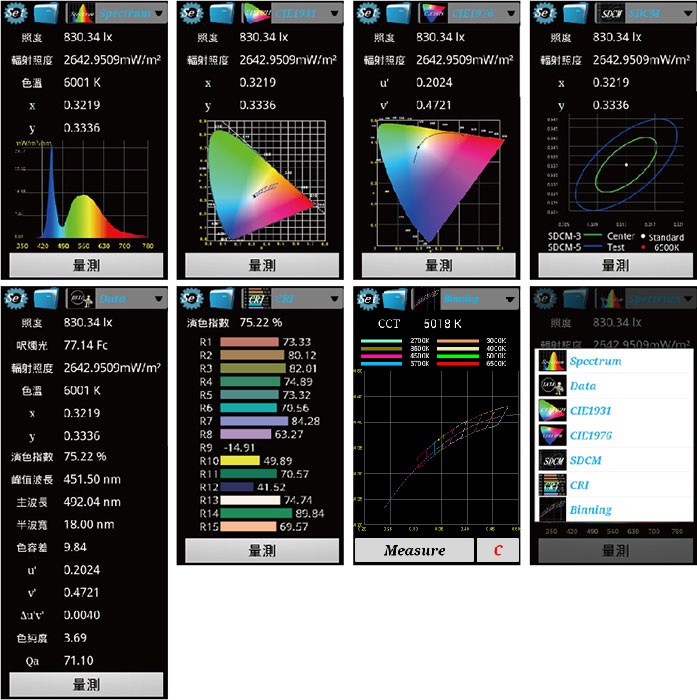Open Set gear in CIE1976 screen
This screenshot has height=700, width=697.
click(x=368, y=13)
